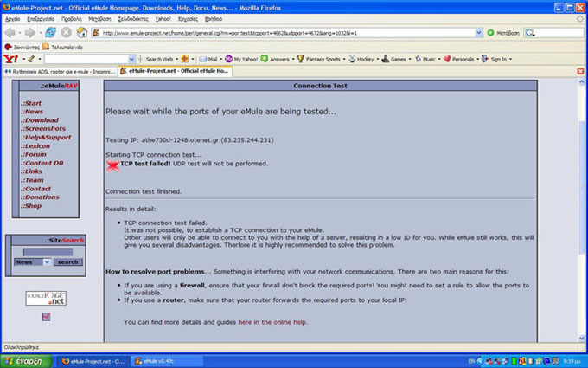Open the έναρξη Start button
588x368 pixels.
point(25,361)
